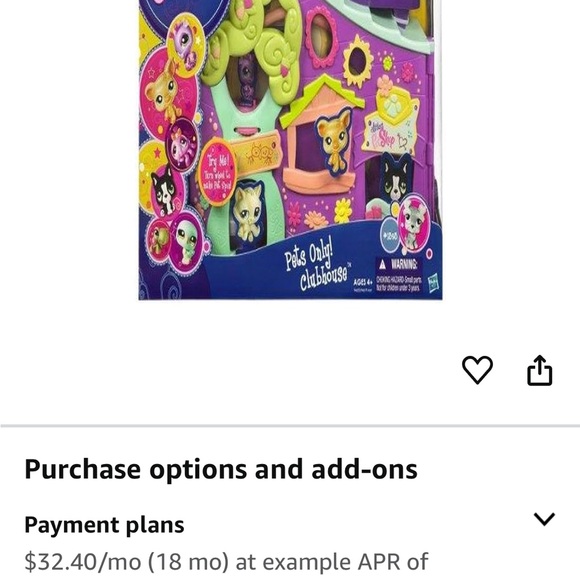Tap the share icon

click(x=539, y=370)
